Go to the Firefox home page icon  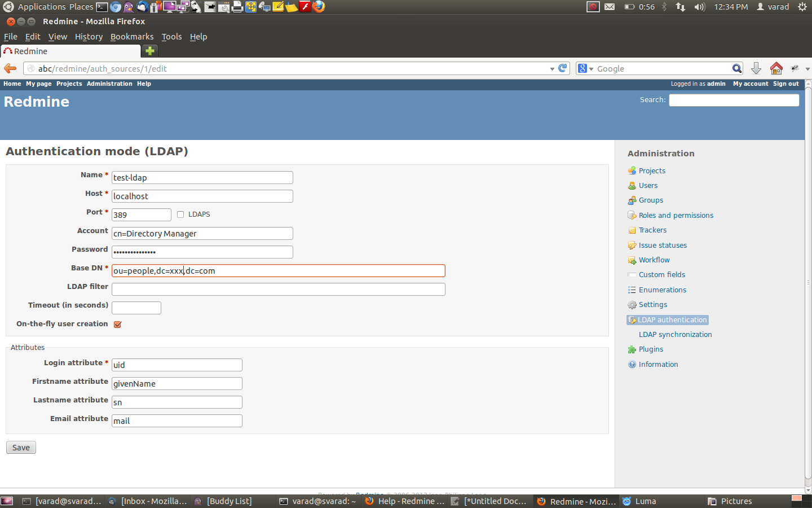[x=776, y=68]
